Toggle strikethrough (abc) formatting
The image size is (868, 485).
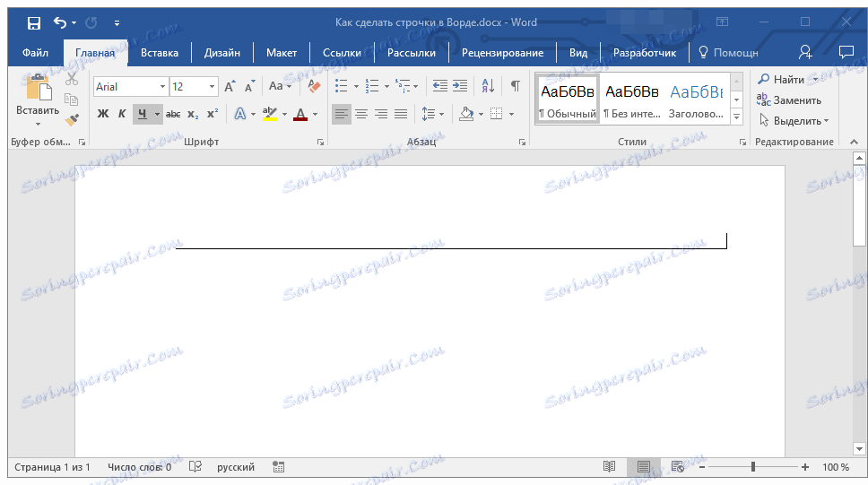(173, 114)
